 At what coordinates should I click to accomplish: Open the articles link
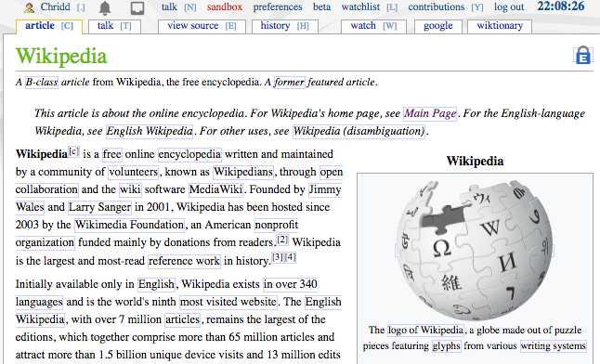pos(182,319)
